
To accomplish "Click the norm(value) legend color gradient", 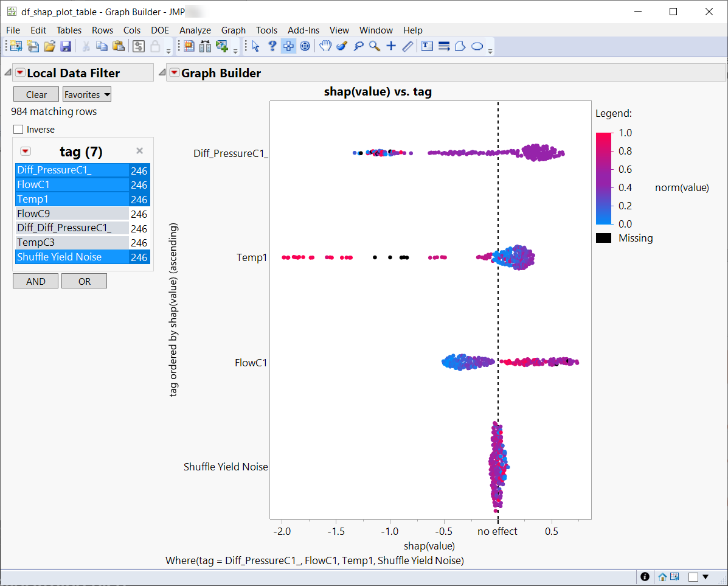I will click(x=605, y=178).
